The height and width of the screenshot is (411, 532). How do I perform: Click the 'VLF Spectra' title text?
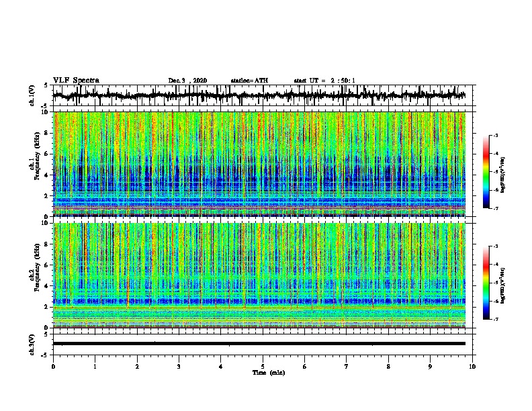click(x=76, y=81)
